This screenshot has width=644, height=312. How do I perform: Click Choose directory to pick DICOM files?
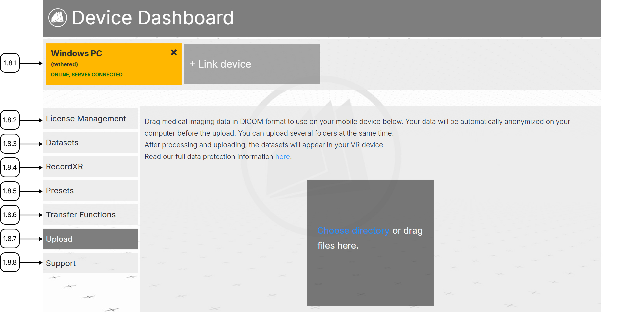tap(353, 230)
